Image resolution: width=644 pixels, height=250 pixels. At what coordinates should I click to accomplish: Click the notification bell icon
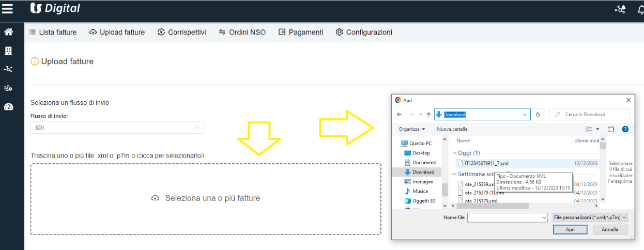pos(639,9)
